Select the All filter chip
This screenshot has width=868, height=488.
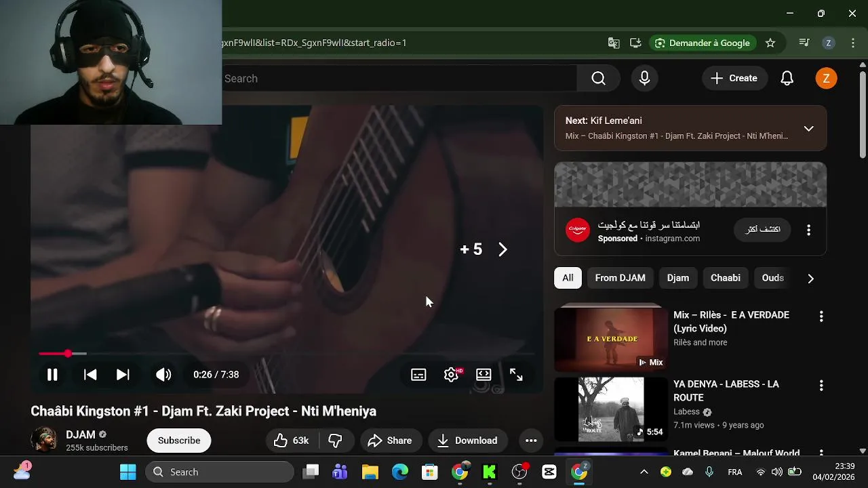click(x=568, y=278)
